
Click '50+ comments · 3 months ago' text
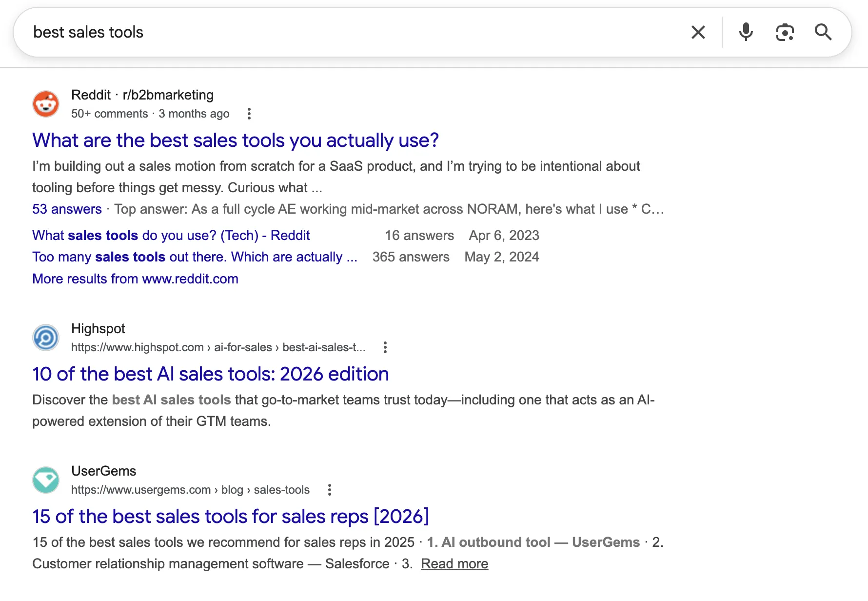[150, 114]
